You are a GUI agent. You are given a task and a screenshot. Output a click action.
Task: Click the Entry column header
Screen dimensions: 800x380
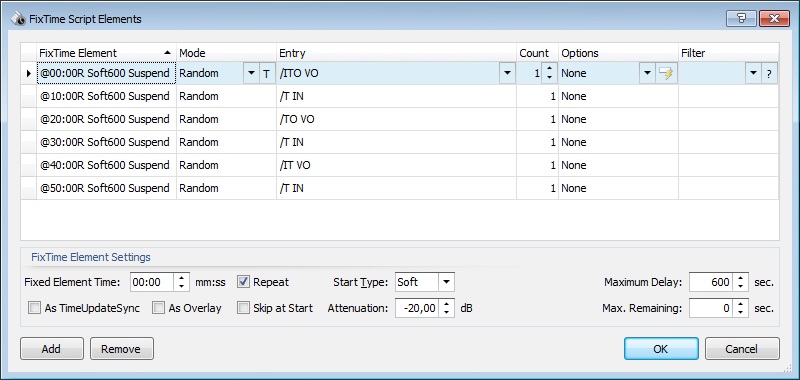396,53
